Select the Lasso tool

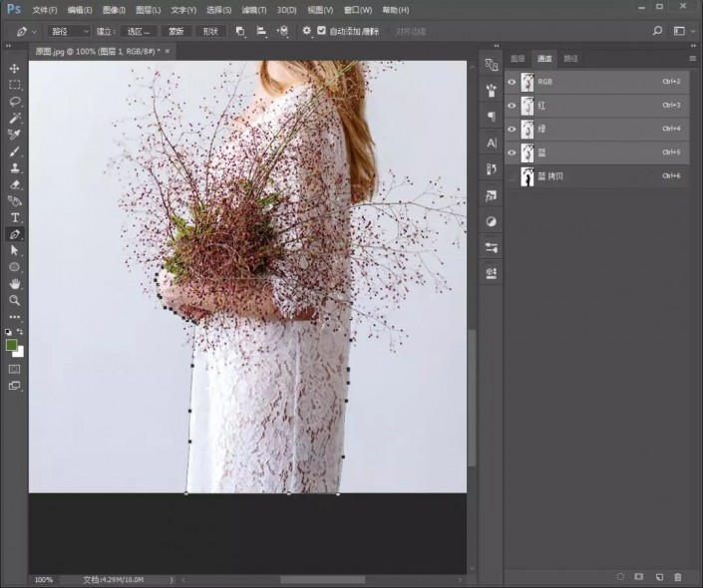coord(15,101)
